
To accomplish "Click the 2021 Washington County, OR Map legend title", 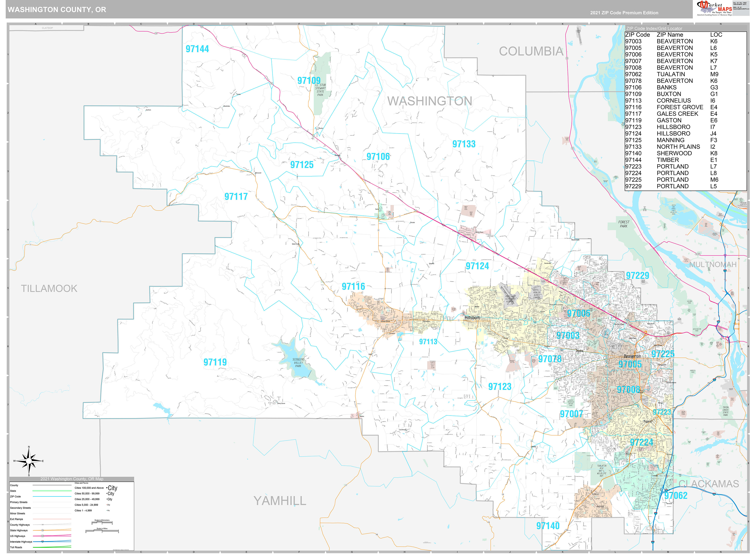I will 72,479.
